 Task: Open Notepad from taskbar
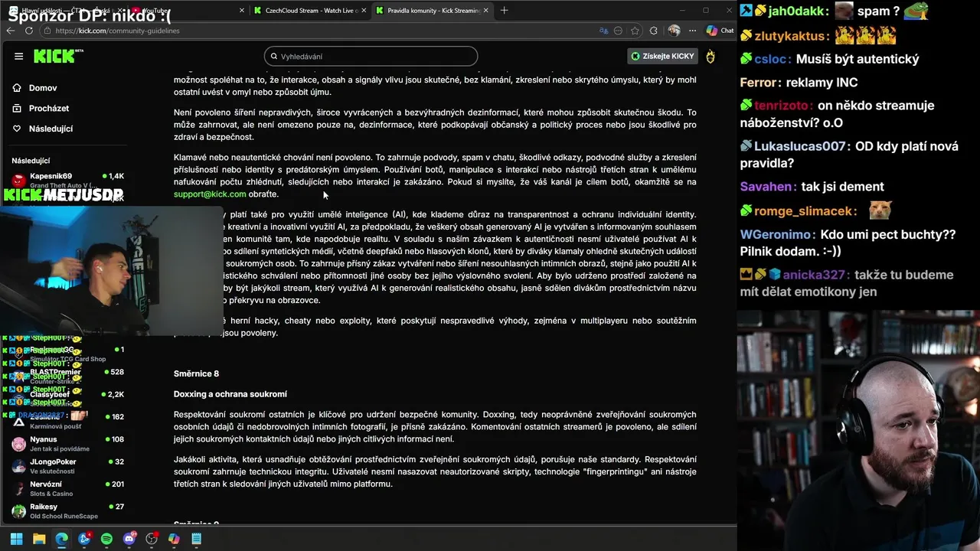click(196, 539)
